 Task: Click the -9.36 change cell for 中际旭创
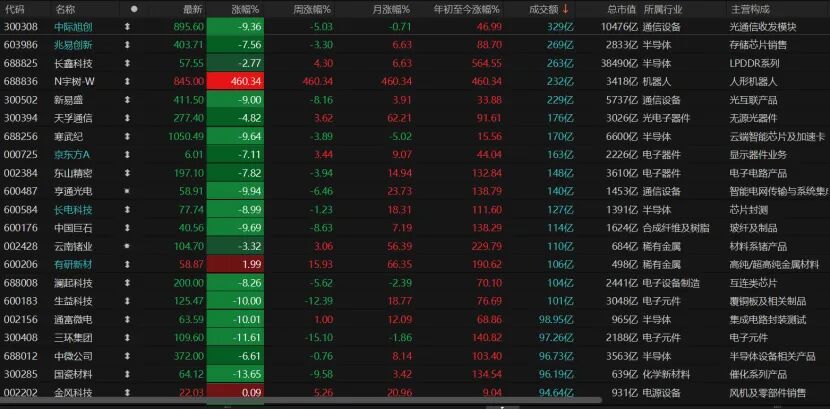point(236,27)
